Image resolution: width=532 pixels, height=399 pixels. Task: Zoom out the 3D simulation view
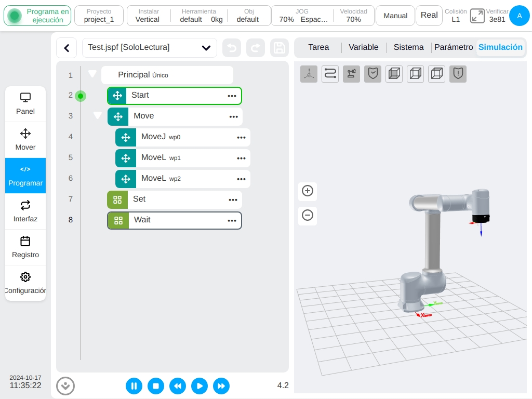(308, 215)
